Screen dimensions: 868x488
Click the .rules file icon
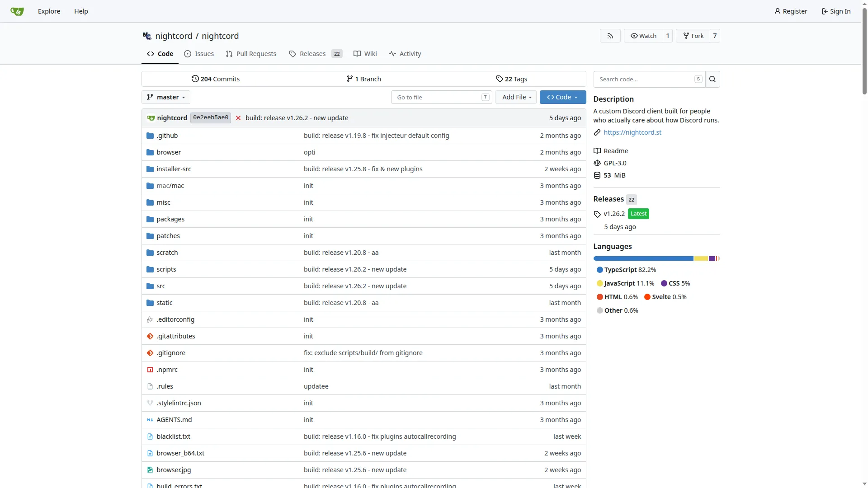(x=150, y=386)
